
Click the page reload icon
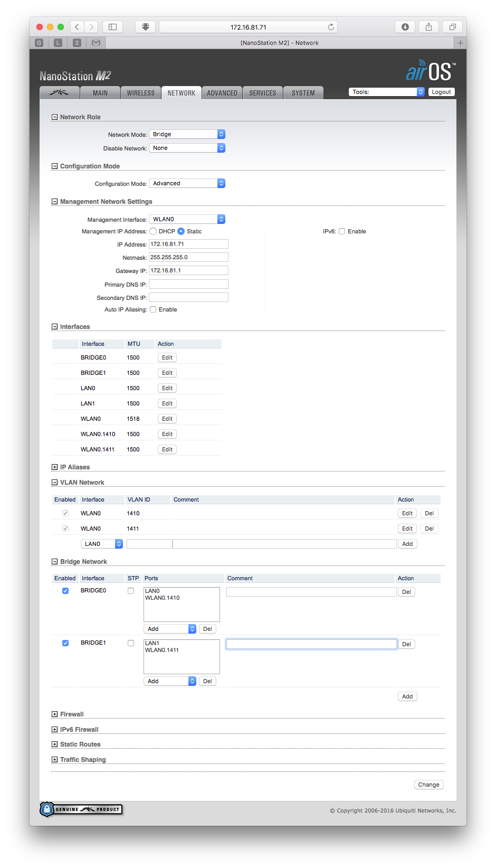click(x=331, y=27)
